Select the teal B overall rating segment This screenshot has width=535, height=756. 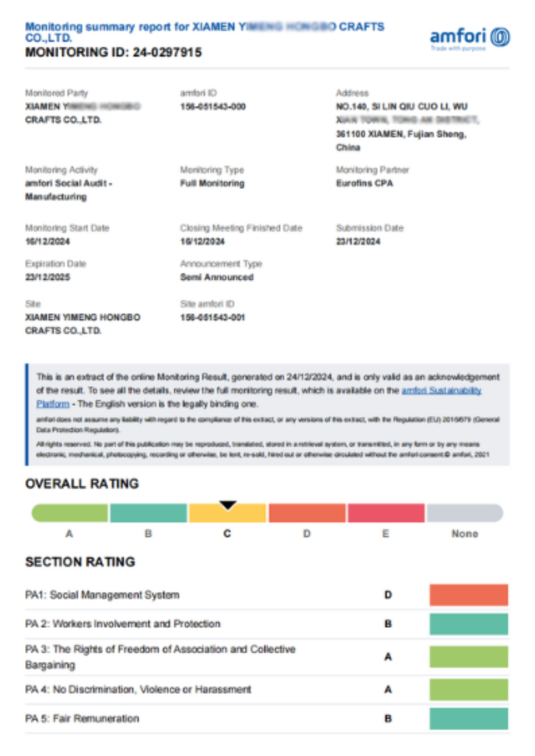pyautogui.click(x=149, y=513)
